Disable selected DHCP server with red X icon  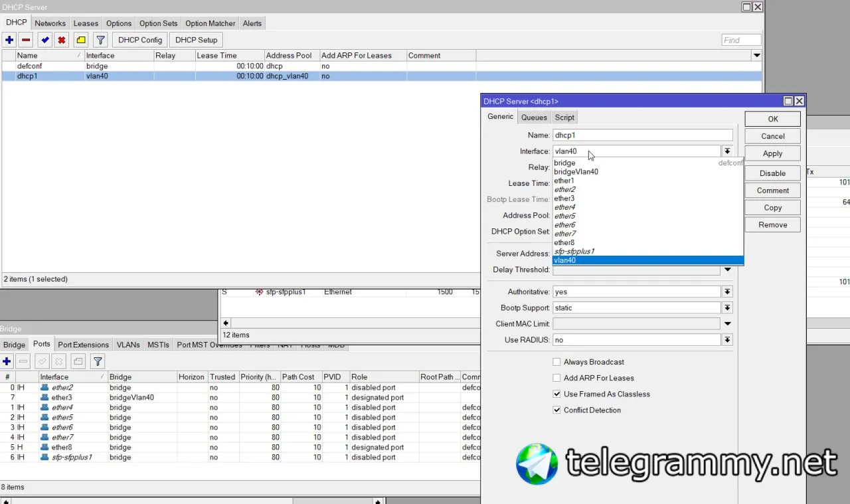click(x=62, y=40)
